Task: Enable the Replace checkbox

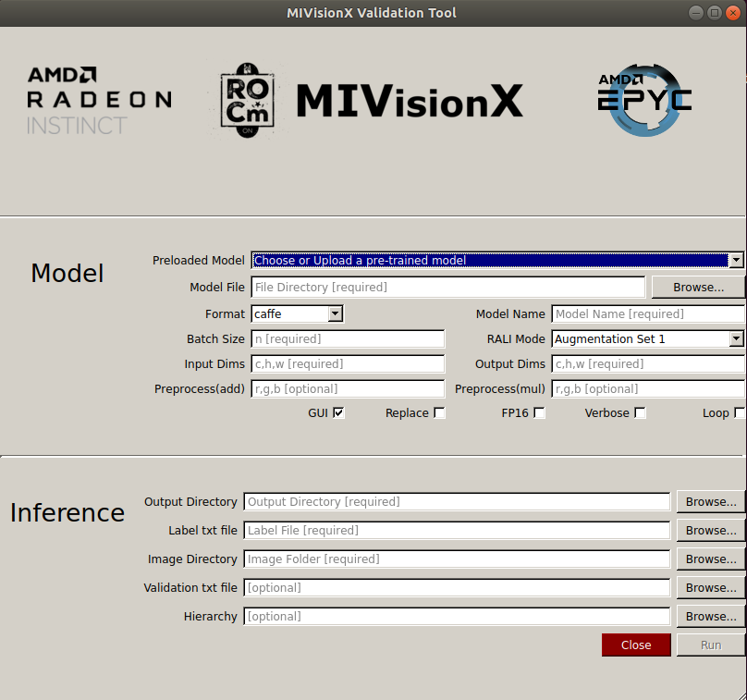Action: (439, 412)
